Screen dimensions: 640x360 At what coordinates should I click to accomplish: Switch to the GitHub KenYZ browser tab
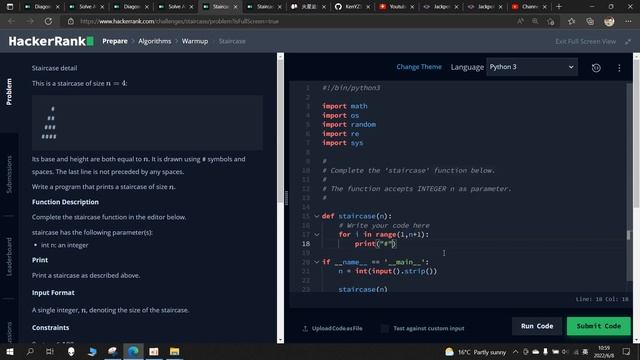tap(352, 7)
